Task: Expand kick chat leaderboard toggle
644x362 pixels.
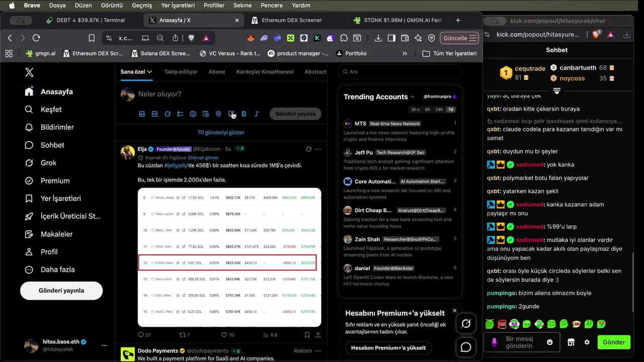Action: pyautogui.click(x=556, y=91)
